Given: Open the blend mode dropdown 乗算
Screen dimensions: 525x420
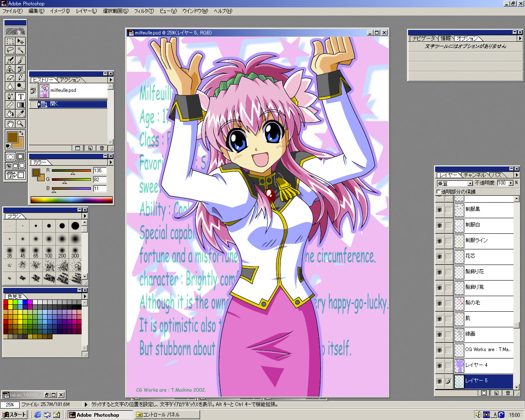Looking at the screenshot, I should point(470,183).
